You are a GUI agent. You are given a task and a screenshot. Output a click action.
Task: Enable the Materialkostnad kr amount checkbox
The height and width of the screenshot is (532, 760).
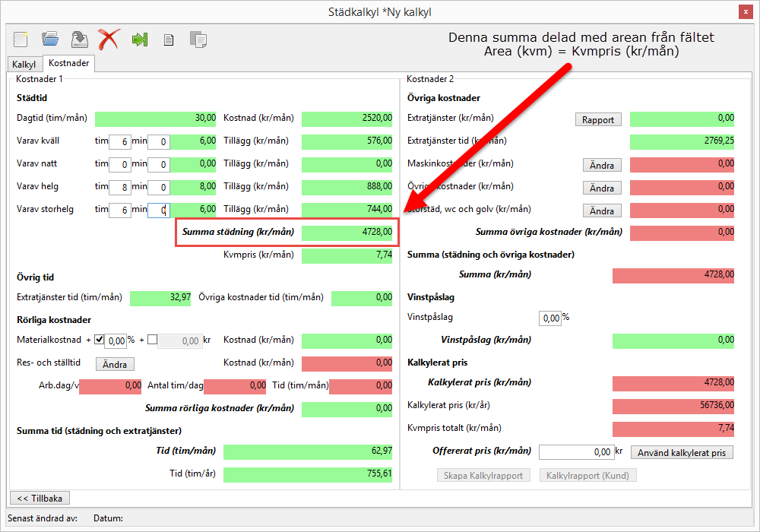[152, 340]
